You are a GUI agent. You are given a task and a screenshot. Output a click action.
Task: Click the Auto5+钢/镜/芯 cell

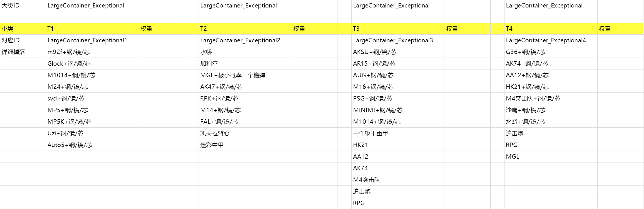(x=70, y=145)
